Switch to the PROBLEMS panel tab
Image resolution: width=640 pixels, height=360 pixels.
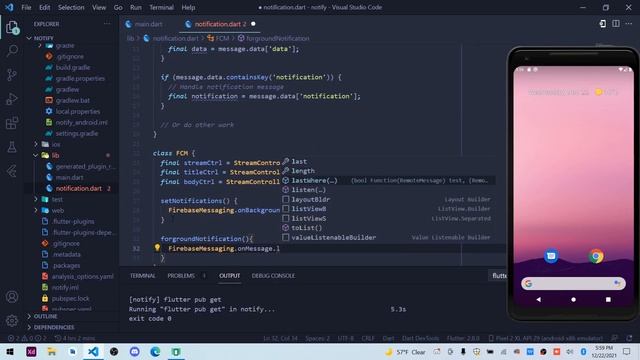click(x=181, y=276)
